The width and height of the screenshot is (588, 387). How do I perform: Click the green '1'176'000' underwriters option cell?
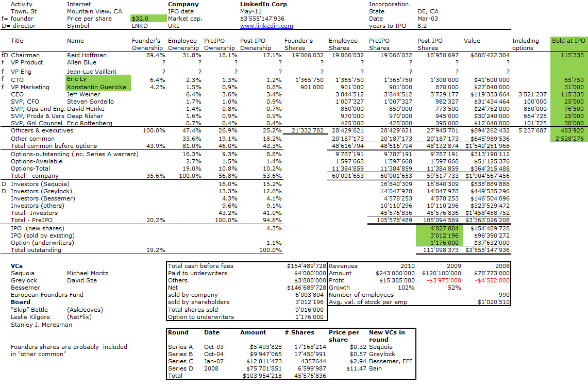[x=440, y=243]
